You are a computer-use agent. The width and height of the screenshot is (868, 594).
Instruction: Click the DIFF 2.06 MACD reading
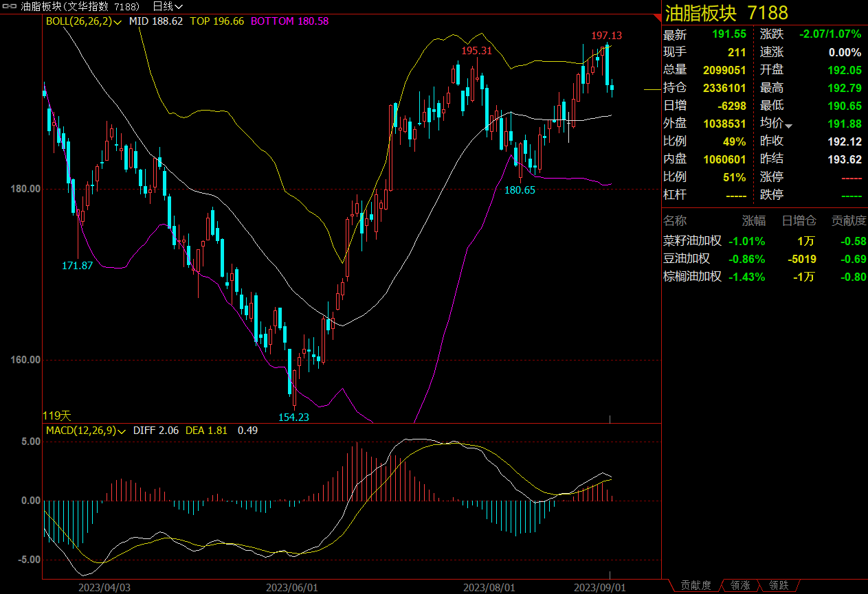[x=156, y=431]
